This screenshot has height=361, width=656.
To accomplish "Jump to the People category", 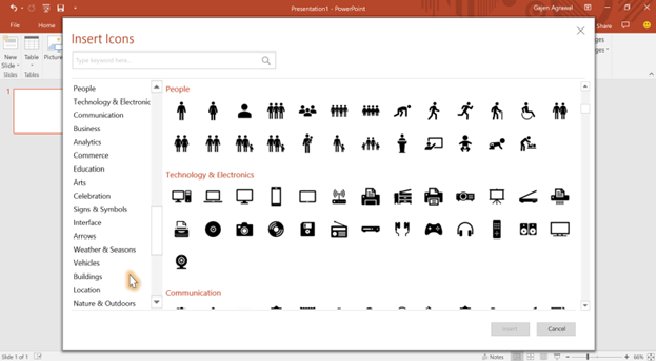I will click(85, 88).
